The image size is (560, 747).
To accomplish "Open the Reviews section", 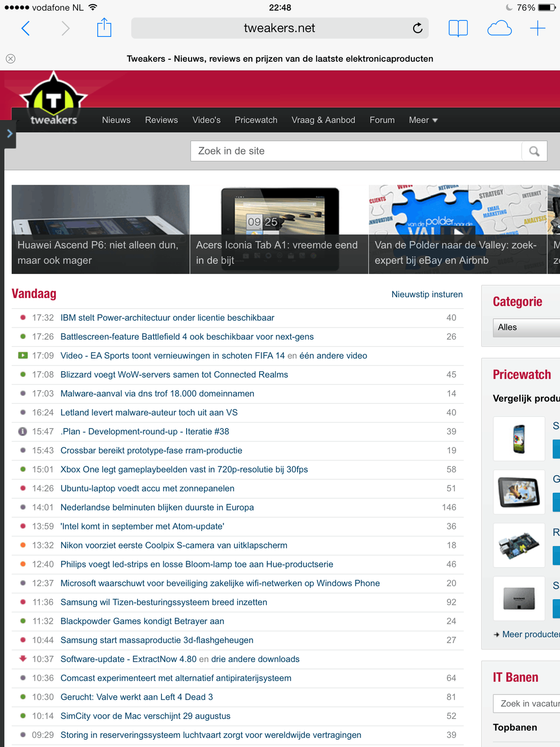I will pyautogui.click(x=161, y=120).
